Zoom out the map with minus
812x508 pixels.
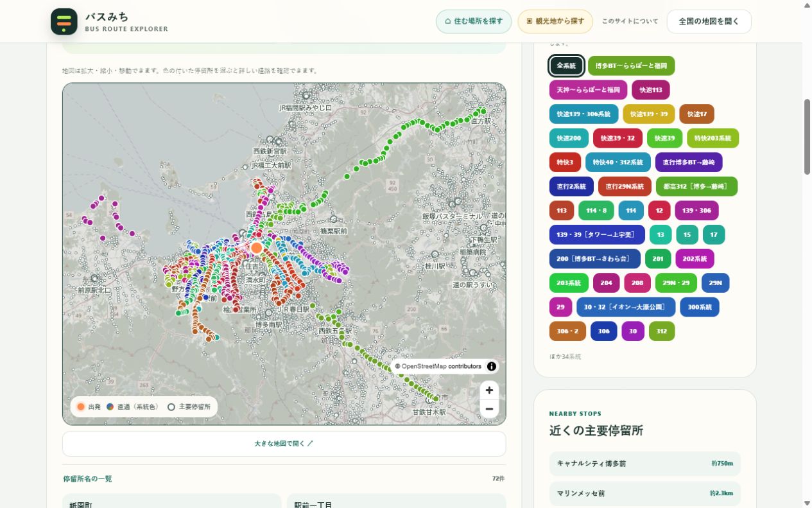(489, 409)
